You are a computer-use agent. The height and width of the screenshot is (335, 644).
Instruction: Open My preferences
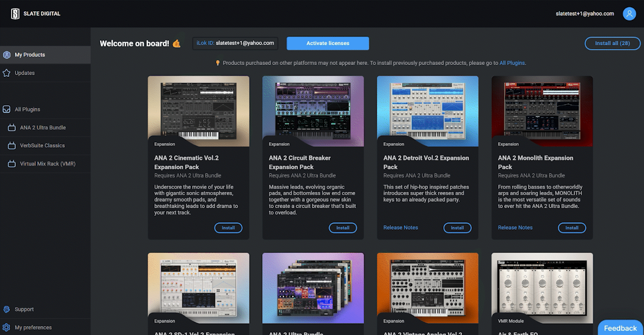pyautogui.click(x=45, y=328)
